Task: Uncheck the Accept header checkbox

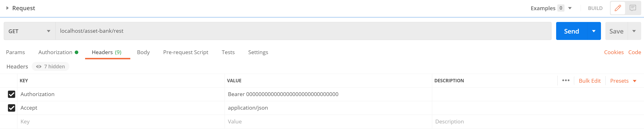Action: (x=12, y=108)
